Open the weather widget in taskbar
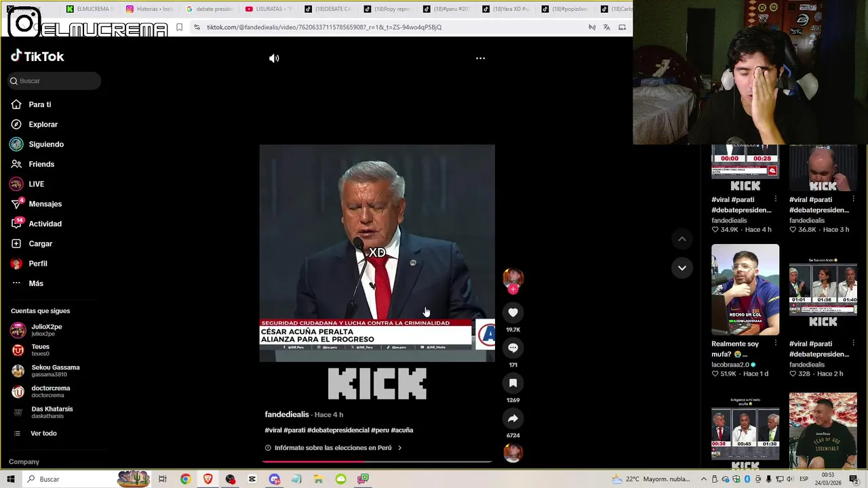The height and width of the screenshot is (488, 868). coord(651,479)
